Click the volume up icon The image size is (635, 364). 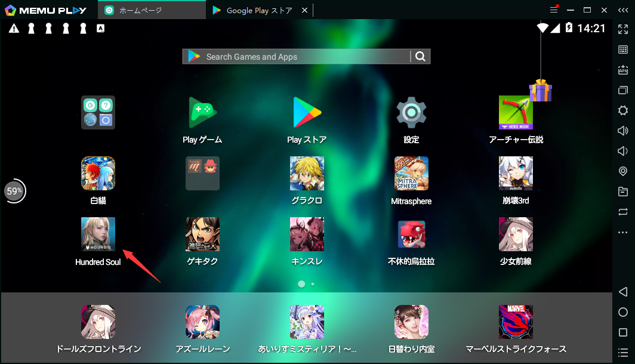pyautogui.click(x=623, y=131)
